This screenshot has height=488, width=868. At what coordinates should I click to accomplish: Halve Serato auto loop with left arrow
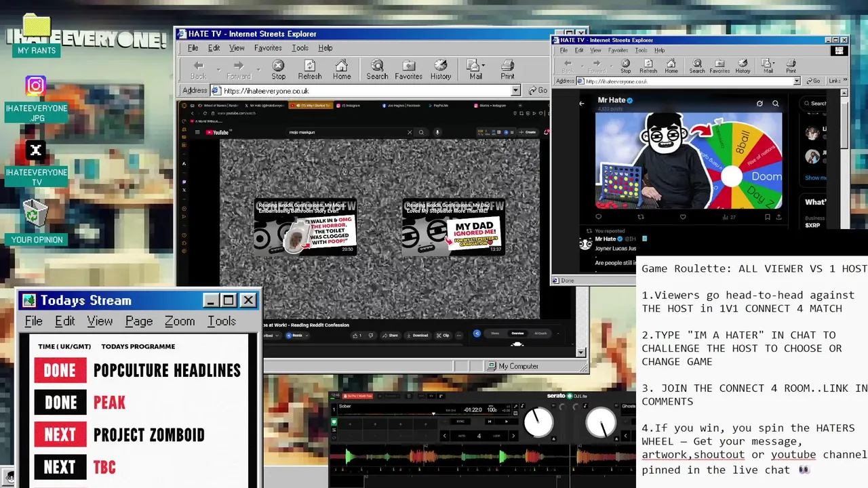point(445,436)
